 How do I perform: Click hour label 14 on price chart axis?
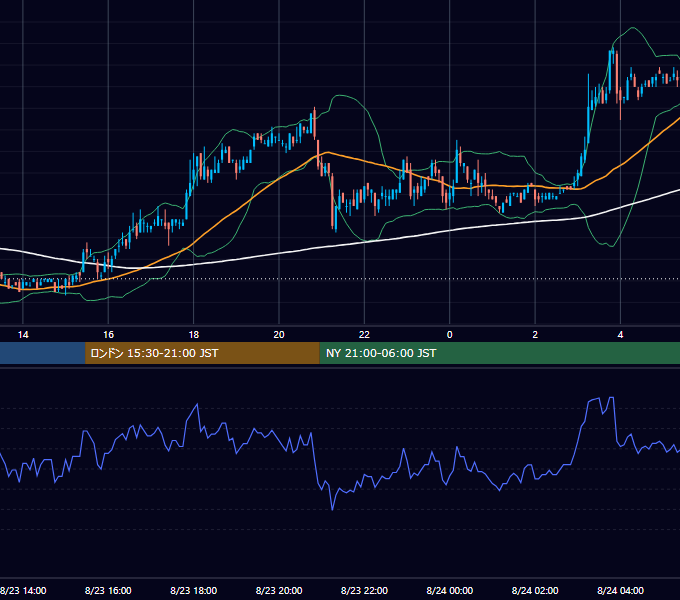[23, 335]
